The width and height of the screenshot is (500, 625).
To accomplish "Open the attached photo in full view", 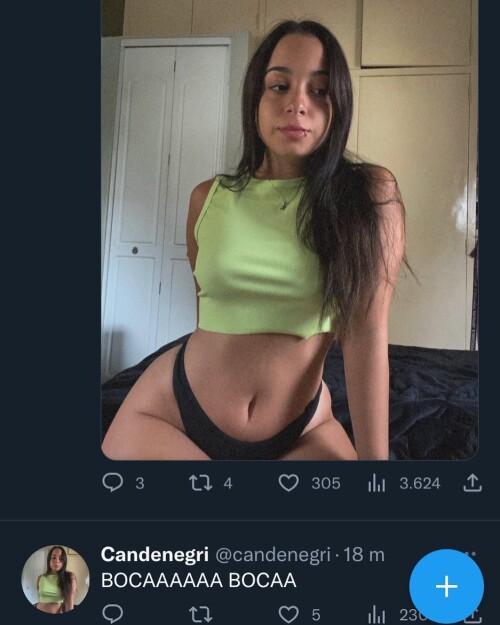I will (x=290, y=230).
